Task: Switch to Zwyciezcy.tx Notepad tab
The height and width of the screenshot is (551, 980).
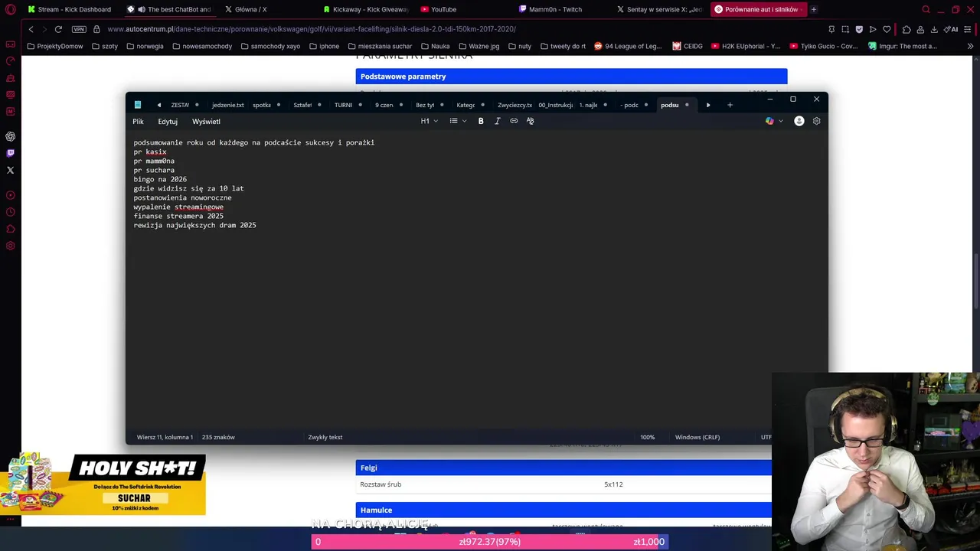Action: click(514, 105)
